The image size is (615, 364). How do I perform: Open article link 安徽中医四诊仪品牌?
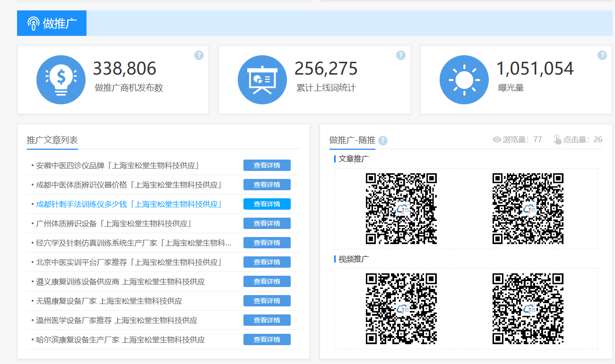coord(117,165)
